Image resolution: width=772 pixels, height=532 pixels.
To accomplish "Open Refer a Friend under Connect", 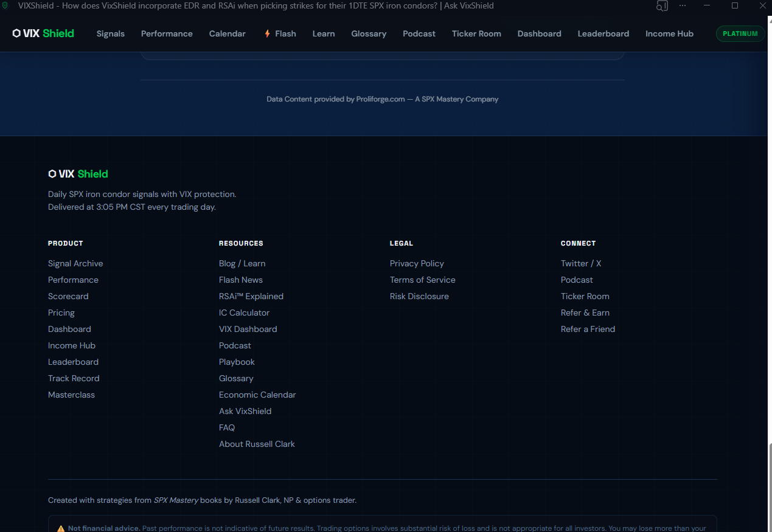I will 588,329.
